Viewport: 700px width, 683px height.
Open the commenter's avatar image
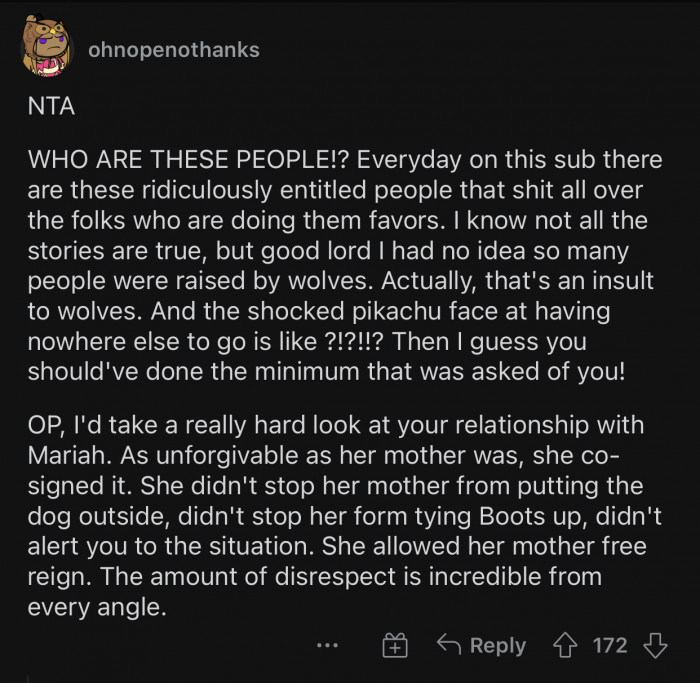(45, 50)
